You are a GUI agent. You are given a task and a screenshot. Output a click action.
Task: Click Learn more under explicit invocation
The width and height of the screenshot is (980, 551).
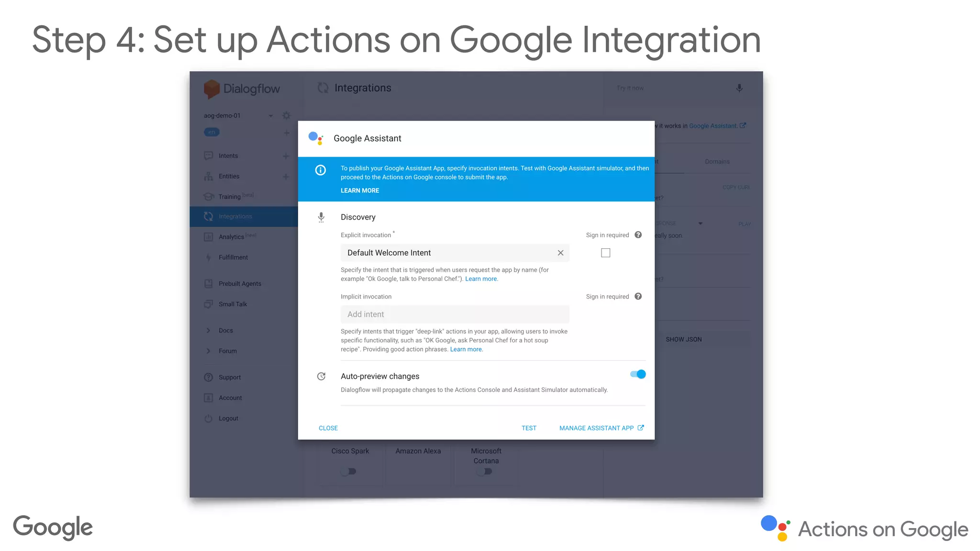pyautogui.click(x=481, y=279)
